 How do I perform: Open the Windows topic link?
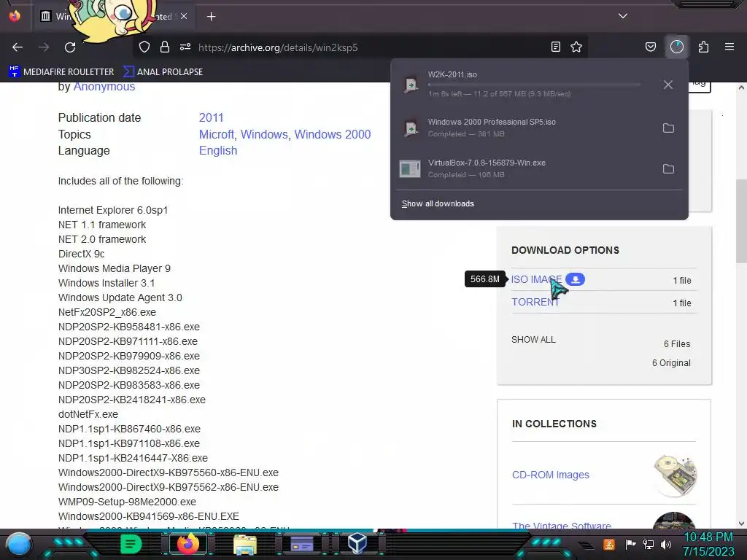[264, 134]
